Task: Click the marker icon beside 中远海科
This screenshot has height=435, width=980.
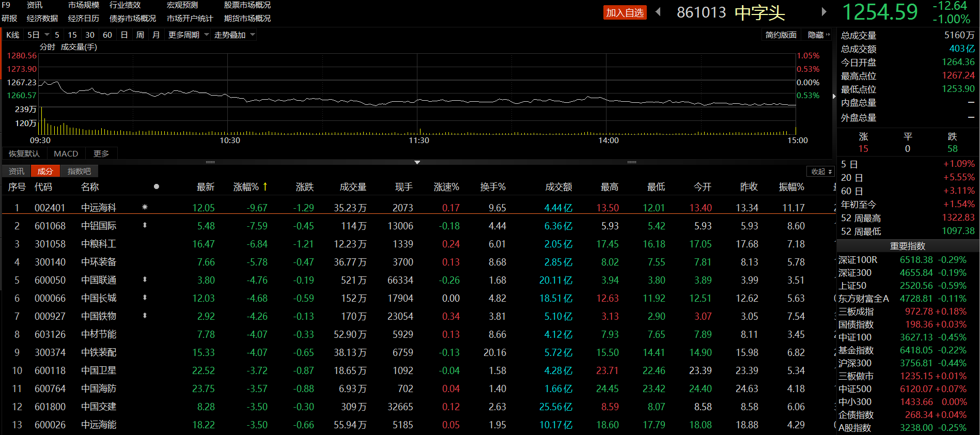Action: point(145,207)
